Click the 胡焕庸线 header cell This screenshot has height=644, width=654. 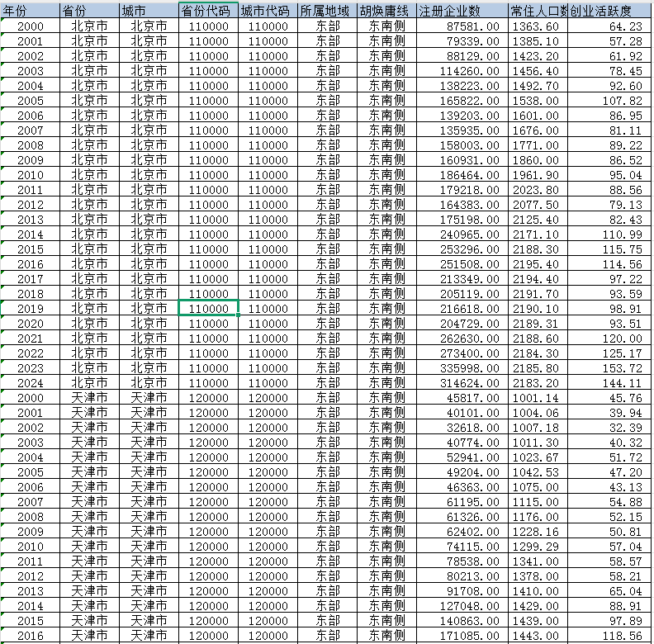click(386, 11)
